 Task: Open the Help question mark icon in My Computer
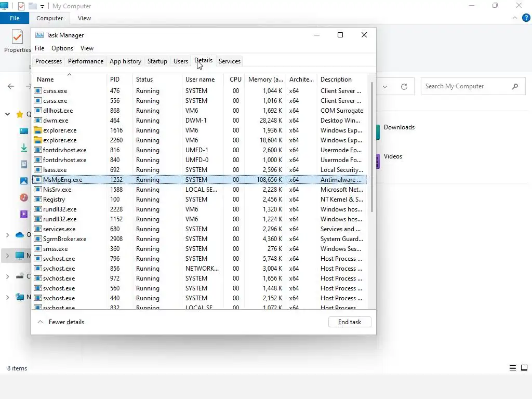526,18
